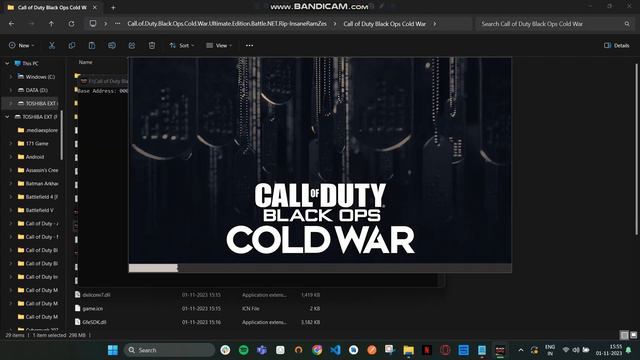Go back in File Explorer
Viewport: 640px width, 360px height.
click(11, 24)
